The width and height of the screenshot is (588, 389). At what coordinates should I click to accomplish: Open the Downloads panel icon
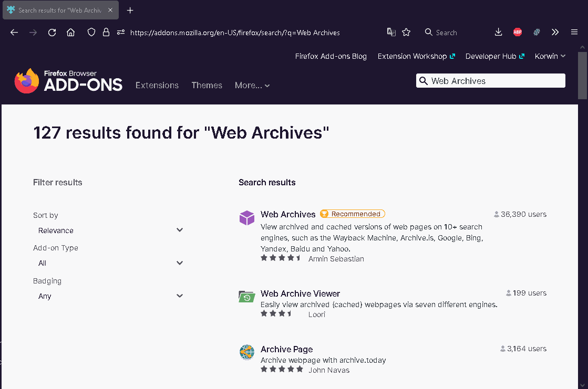(498, 32)
